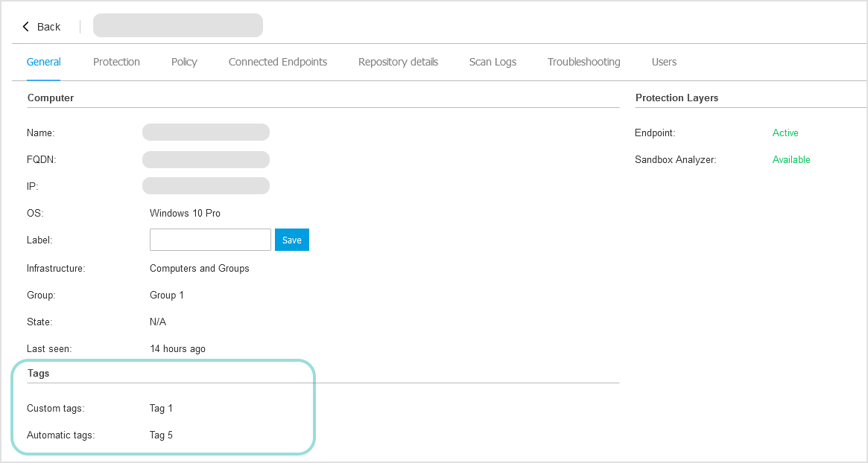868x463 pixels.
Task: Open the Policy tab
Action: [x=184, y=62]
